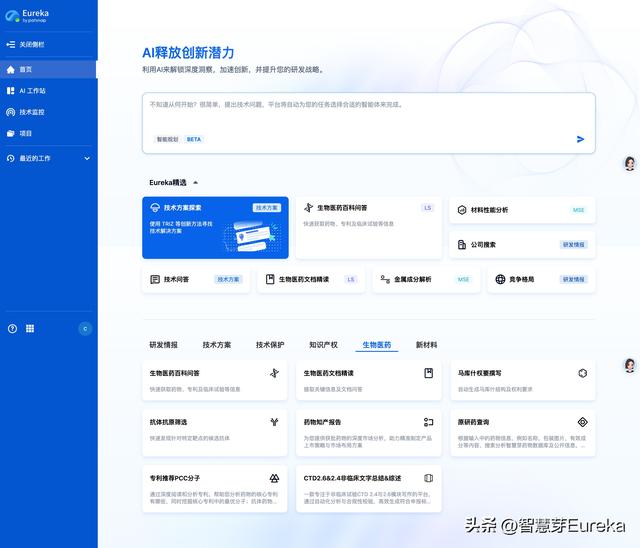
Task: Select the 生物医药 tab
Action: point(377,345)
